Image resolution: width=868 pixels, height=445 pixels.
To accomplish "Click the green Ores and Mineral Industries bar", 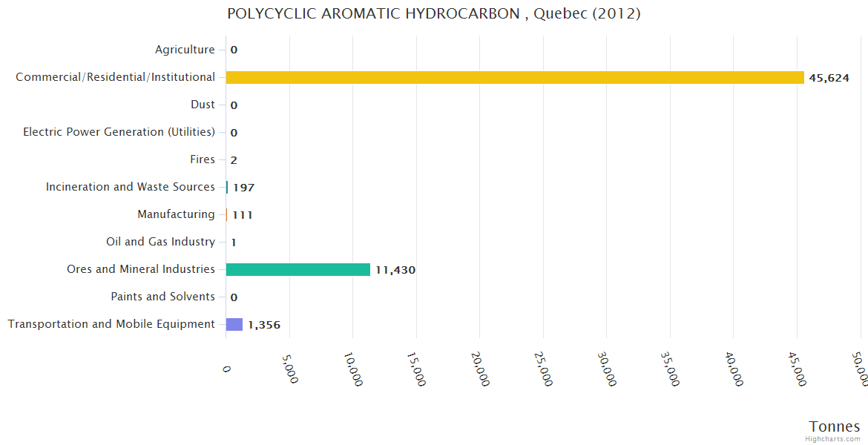I will tap(297, 269).
